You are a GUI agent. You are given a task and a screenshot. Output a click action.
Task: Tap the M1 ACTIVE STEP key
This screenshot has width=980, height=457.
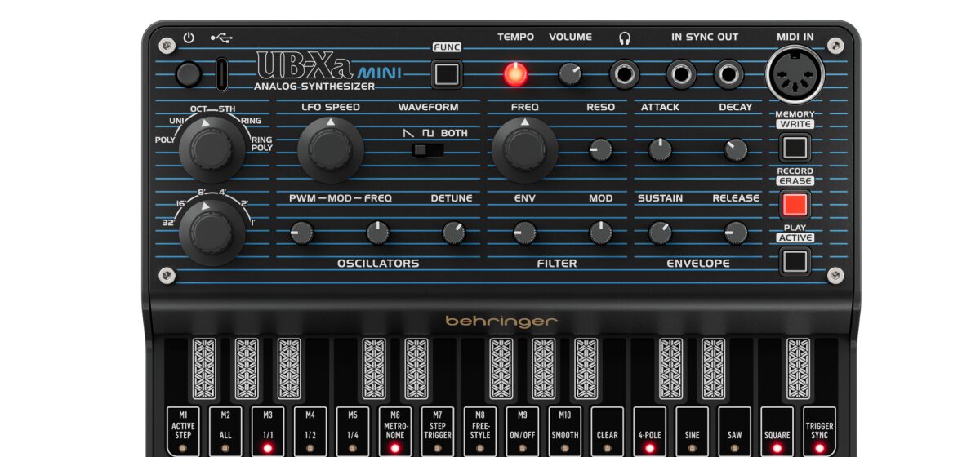pos(183,432)
